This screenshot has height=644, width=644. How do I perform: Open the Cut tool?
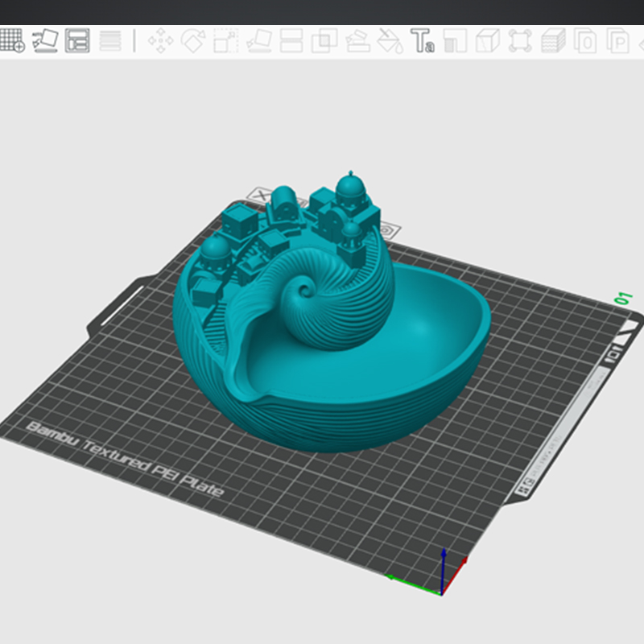[291, 40]
